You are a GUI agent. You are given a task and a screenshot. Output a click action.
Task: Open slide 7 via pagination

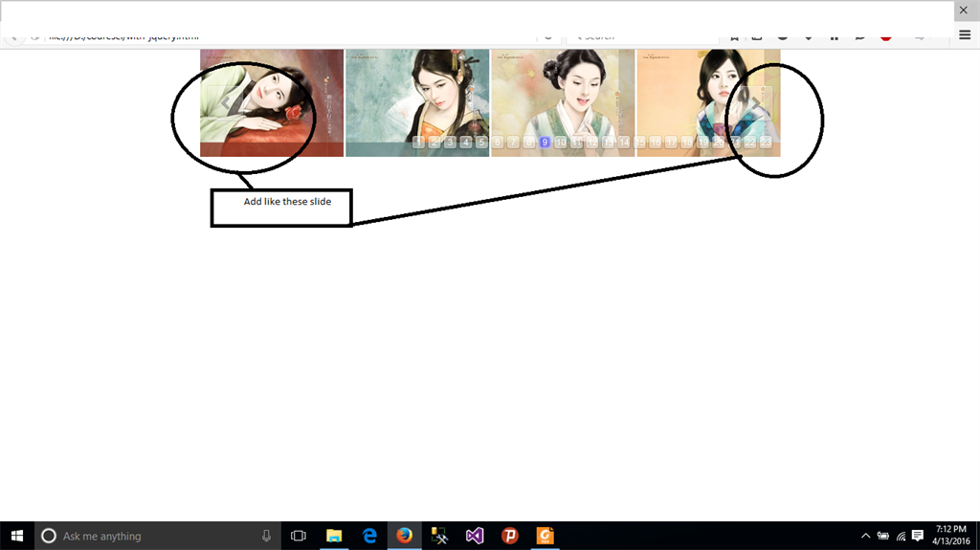(x=513, y=143)
